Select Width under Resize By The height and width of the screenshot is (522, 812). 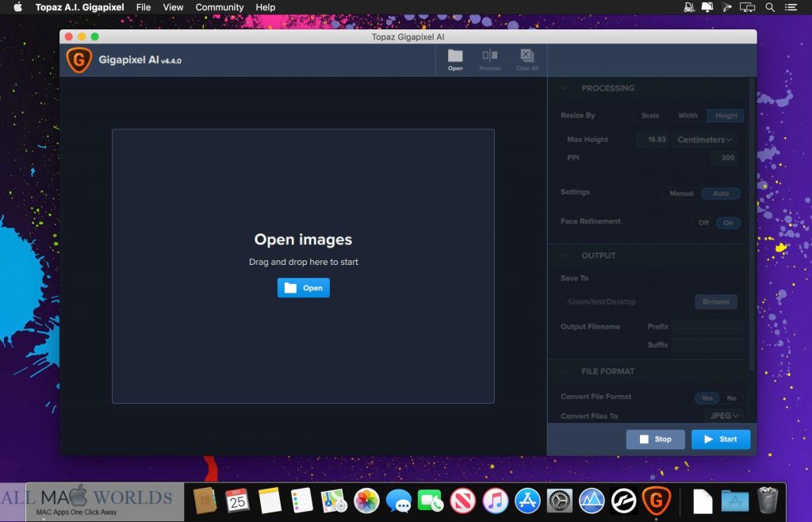[x=688, y=116]
